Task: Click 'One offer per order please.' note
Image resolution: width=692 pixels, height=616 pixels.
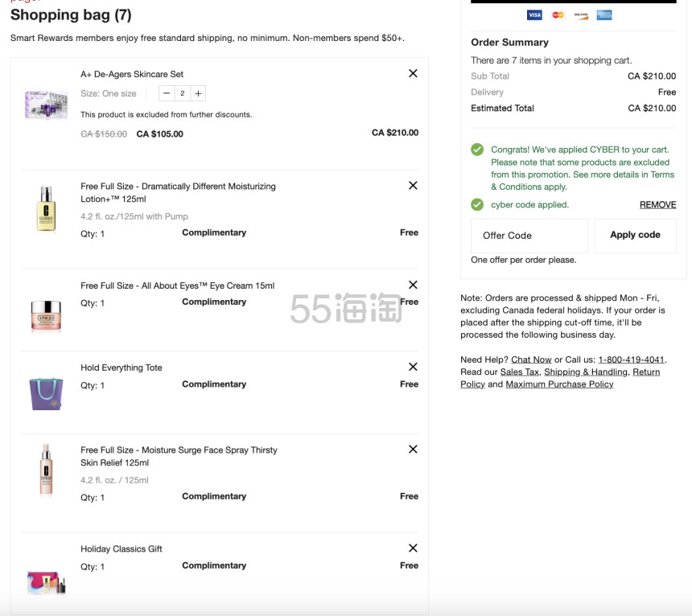Action: (x=523, y=260)
